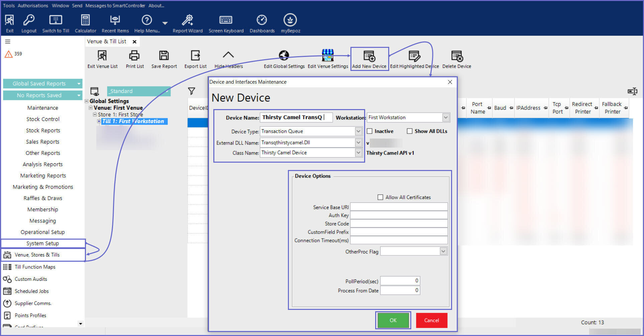
Task: Open the Screen Keyboard tool
Action: (x=226, y=20)
